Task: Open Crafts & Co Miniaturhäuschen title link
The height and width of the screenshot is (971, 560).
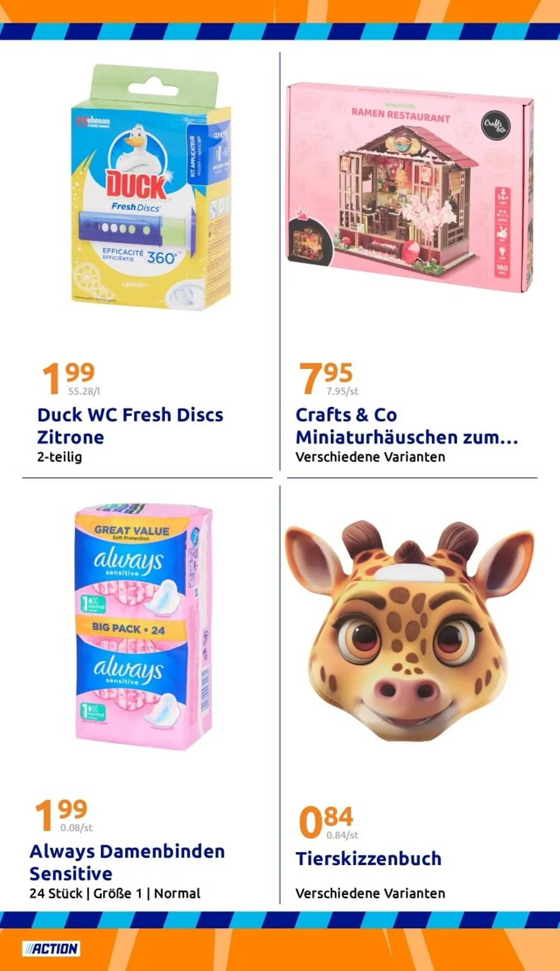Action: (407, 426)
